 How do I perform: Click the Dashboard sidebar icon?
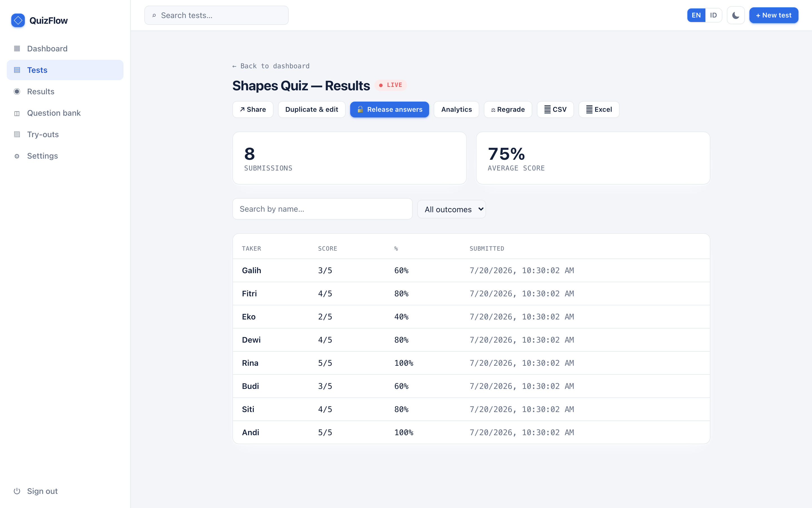pos(17,49)
